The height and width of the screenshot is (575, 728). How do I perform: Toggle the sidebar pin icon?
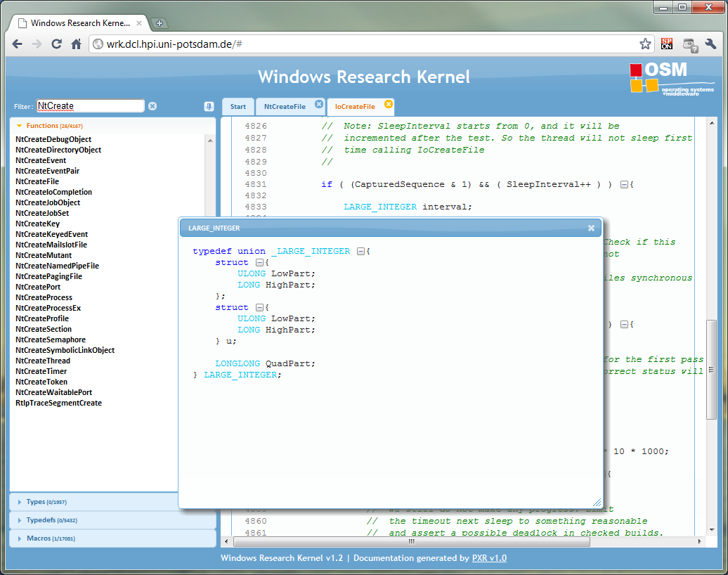point(209,106)
